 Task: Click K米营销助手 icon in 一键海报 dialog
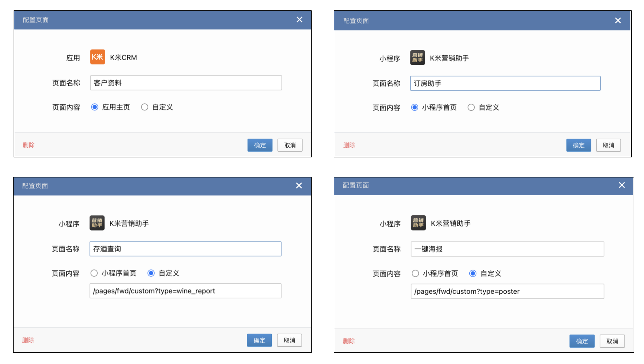[418, 223]
